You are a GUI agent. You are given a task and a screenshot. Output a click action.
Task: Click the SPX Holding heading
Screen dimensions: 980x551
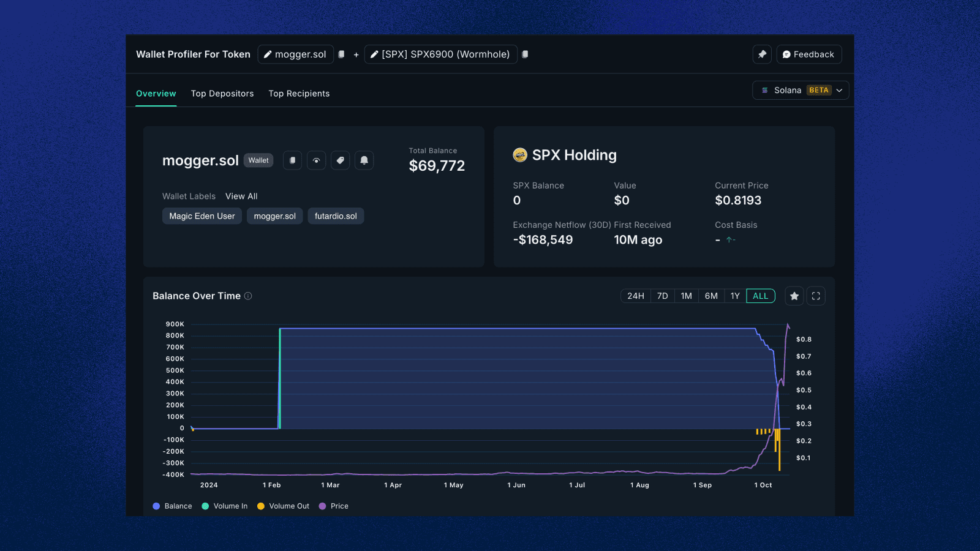point(575,155)
